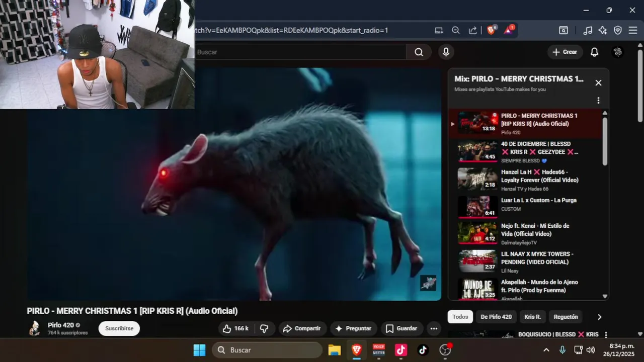Click the Compartir share button

(x=302, y=328)
